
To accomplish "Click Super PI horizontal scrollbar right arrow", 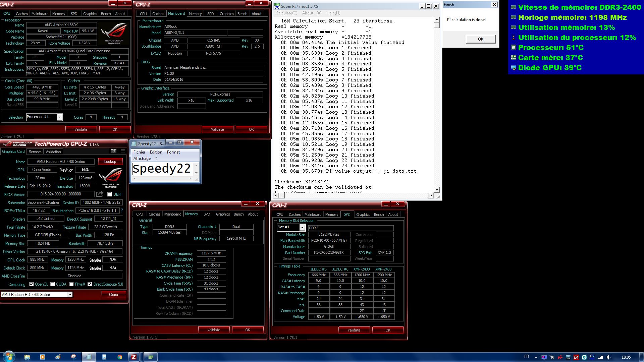I will pos(431,195).
